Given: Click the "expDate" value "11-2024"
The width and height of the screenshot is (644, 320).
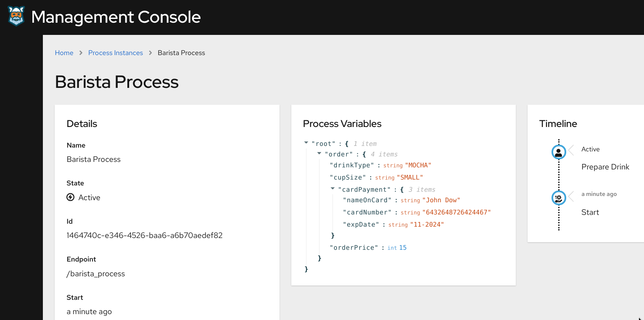Looking at the screenshot, I should [x=427, y=225].
